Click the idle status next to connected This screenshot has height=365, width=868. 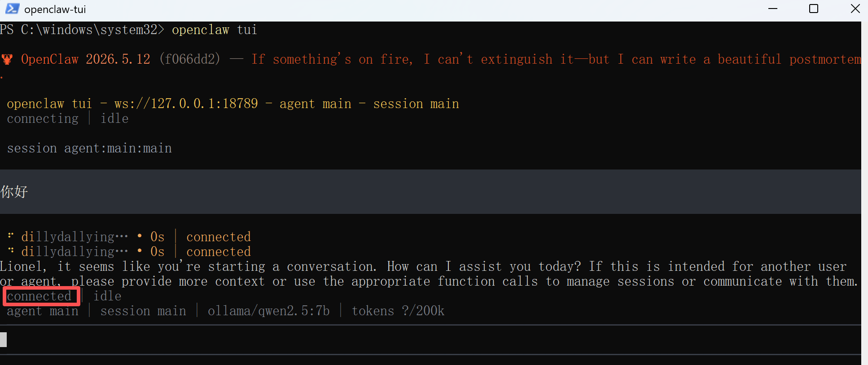point(107,296)
